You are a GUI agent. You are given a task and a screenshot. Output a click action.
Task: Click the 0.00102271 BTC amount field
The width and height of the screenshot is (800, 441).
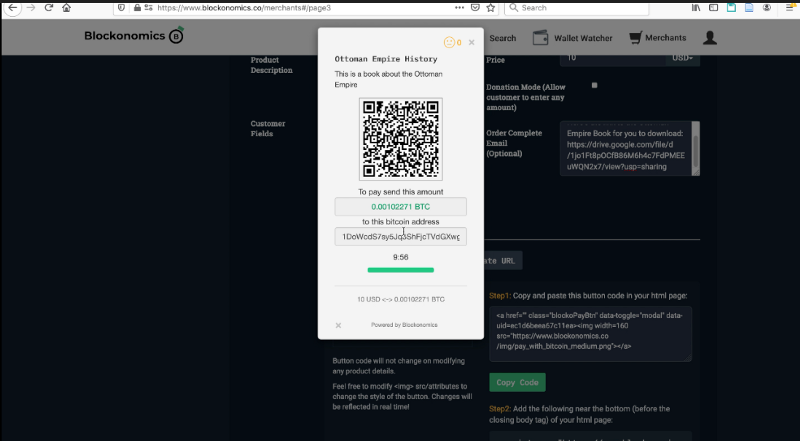click(401, 207)
